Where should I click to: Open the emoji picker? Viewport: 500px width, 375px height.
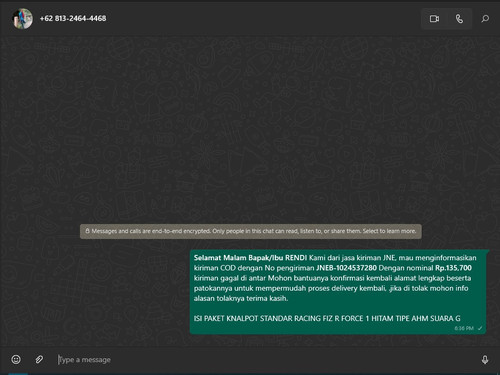coord(16,359)
